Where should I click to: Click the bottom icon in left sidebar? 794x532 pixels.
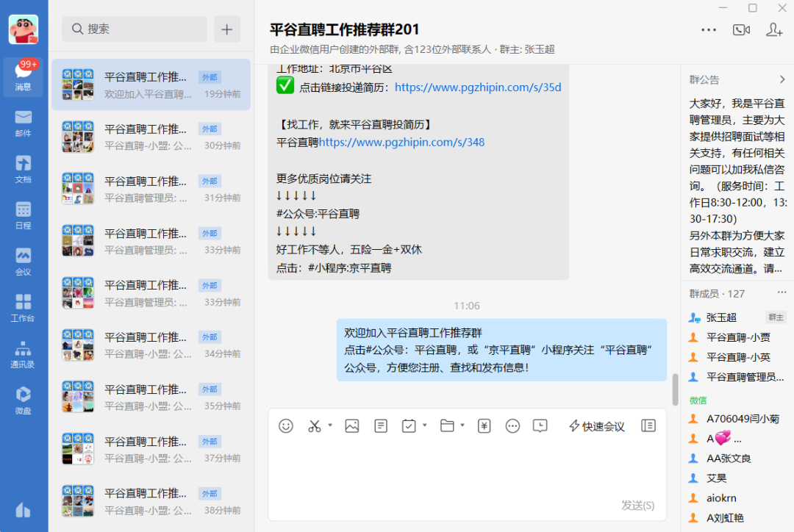click(x=24, y=510)
